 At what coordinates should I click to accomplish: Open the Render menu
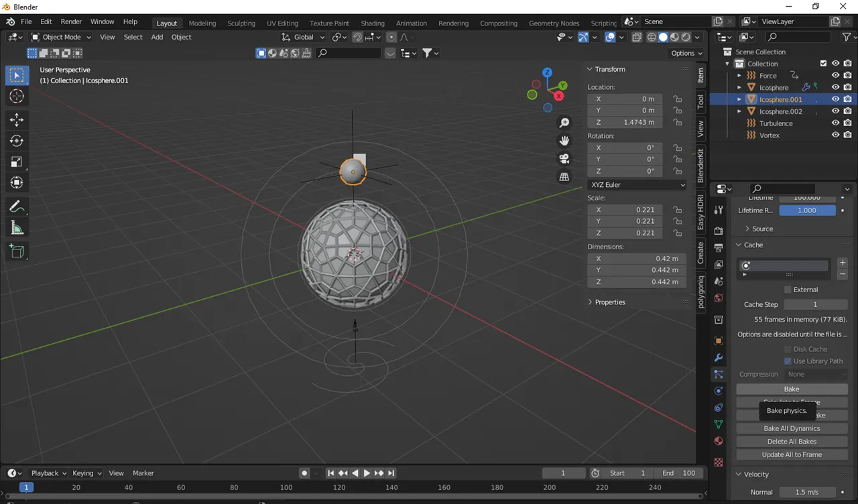pos(71,22)
